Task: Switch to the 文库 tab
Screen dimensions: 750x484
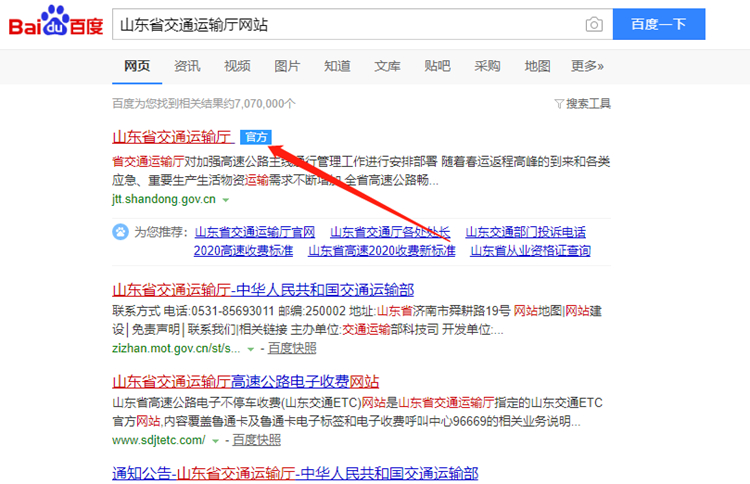Action: (x=387, y=66)
